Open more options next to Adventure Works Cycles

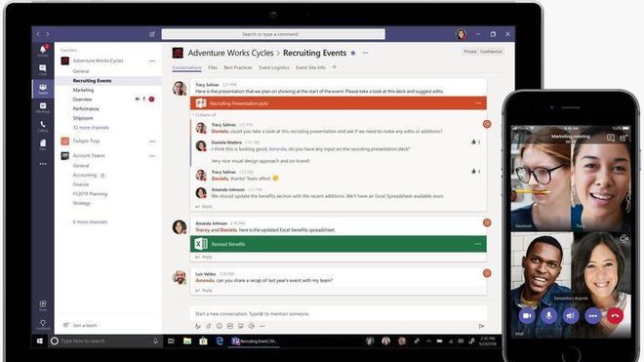point(152,61)
